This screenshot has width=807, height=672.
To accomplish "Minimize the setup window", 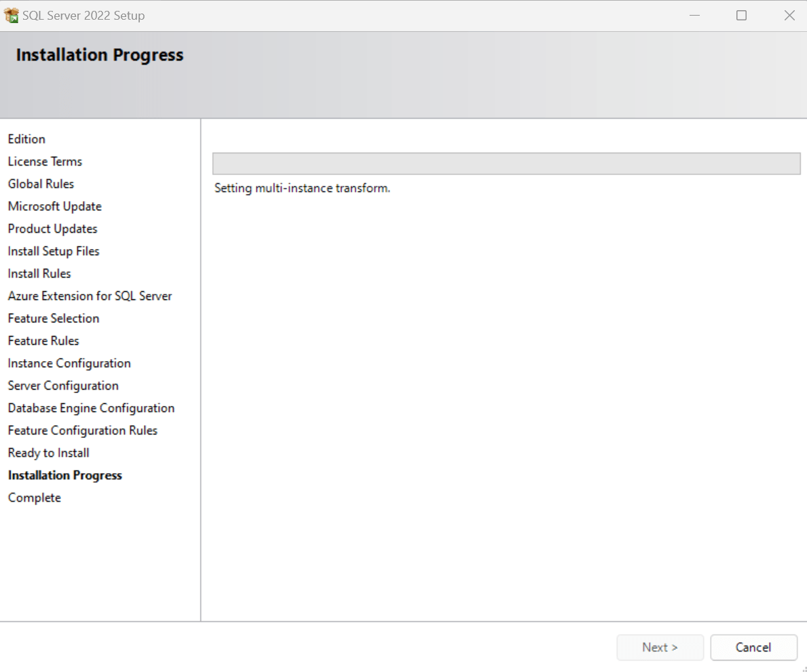I will click(x=694, y=16).
